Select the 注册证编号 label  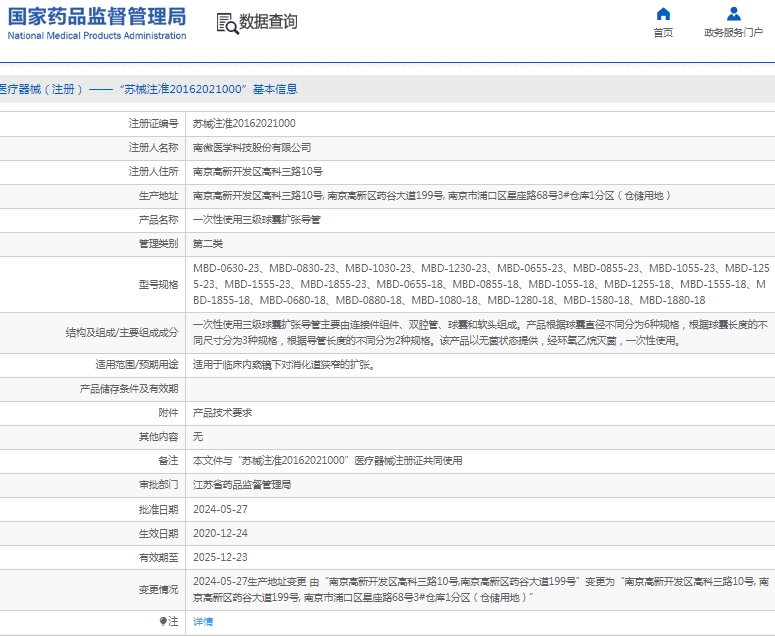pos(153,124)
